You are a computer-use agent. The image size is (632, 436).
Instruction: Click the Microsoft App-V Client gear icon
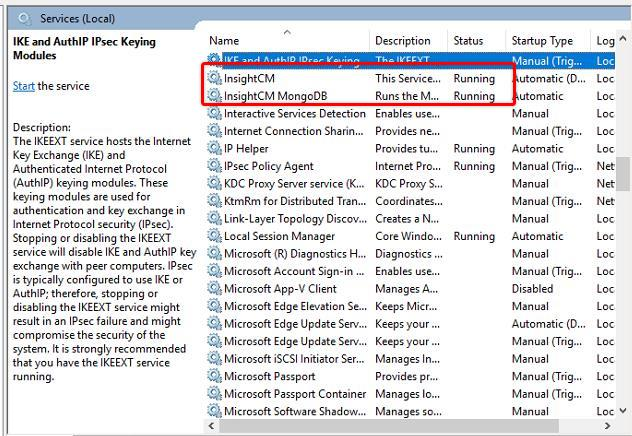[214, 289]
